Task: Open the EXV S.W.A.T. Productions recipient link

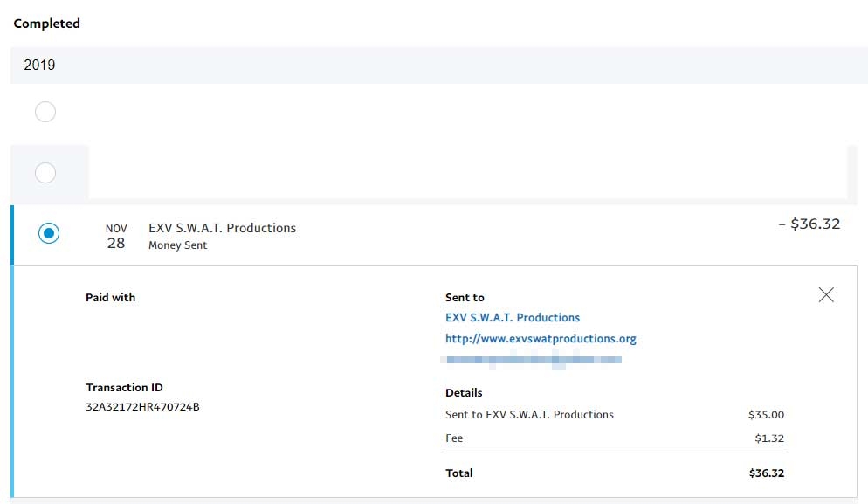Action: [x=513, y=317]
